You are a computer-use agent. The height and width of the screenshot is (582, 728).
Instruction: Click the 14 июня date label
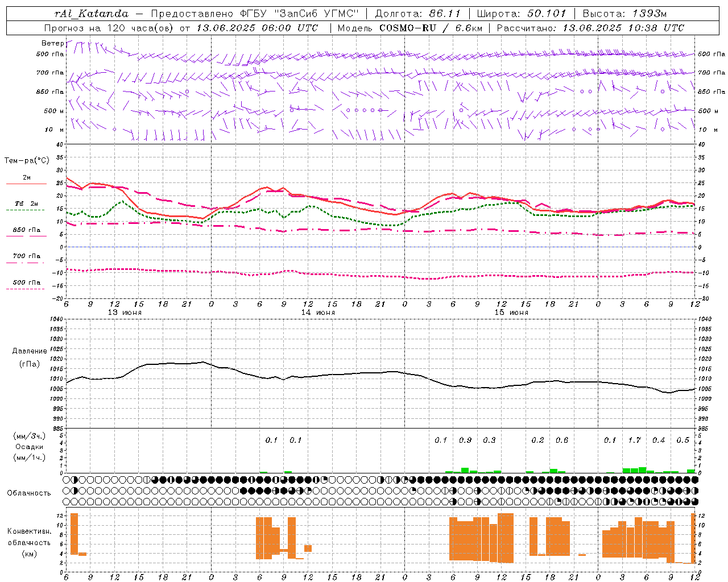coord(318,313)
